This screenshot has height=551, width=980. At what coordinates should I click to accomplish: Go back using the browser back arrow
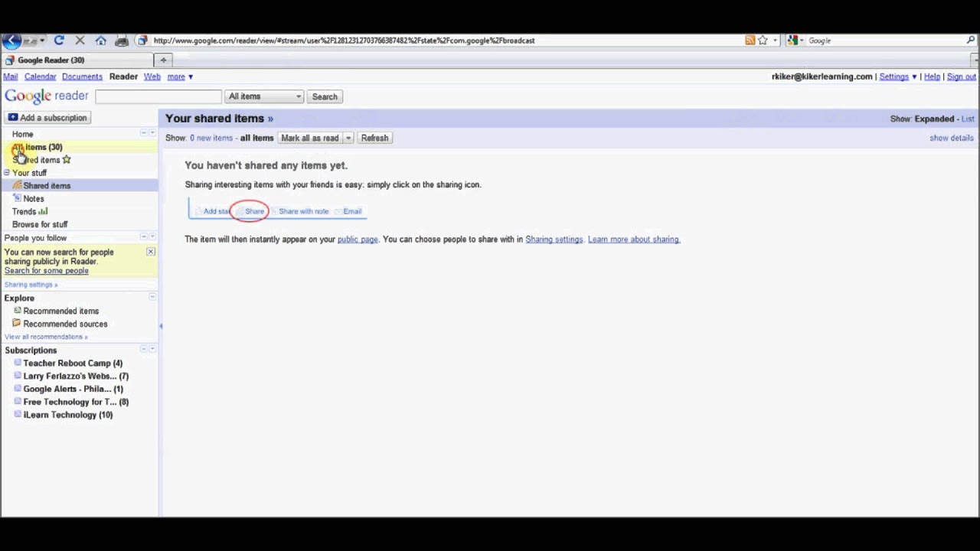coord(11,41)
